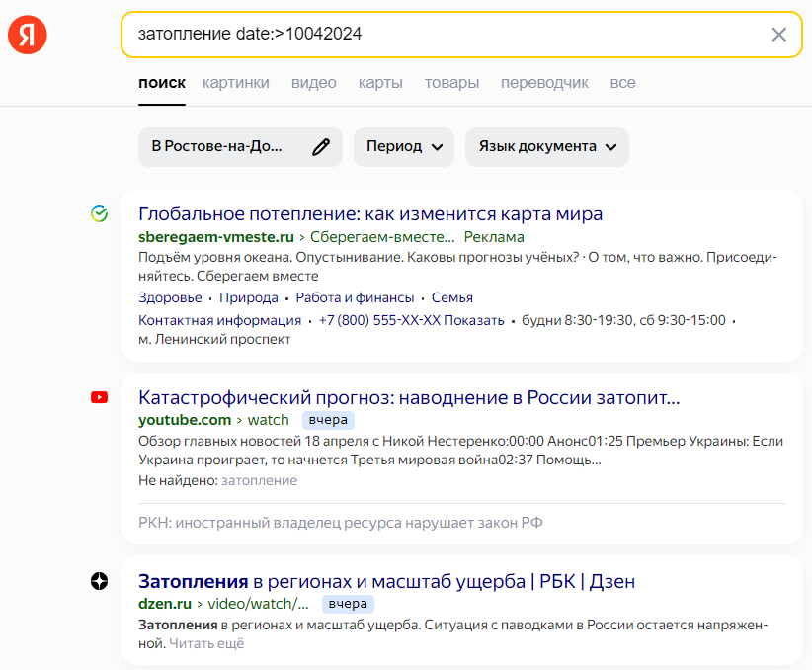Switch to the карты tab
The image size is (812, 670).
click(380, 83)
